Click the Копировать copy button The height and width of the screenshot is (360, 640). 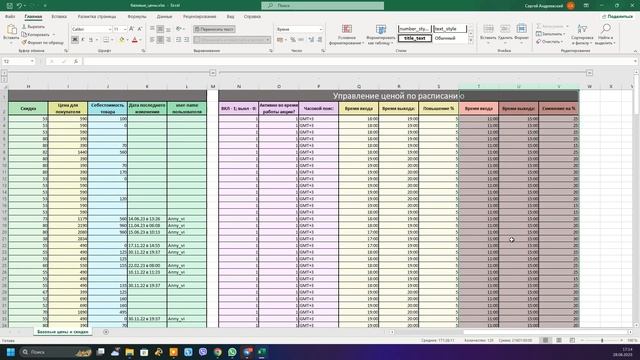coord(36,34)
